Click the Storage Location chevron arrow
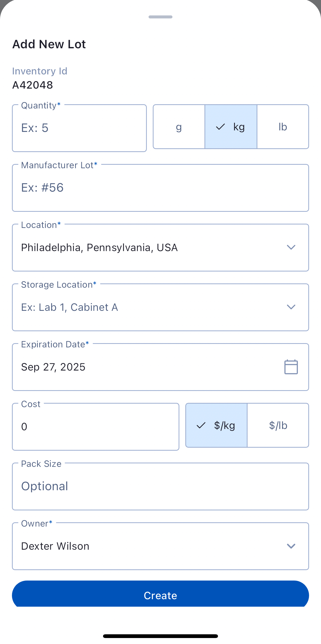 click(x=291, y=307)
